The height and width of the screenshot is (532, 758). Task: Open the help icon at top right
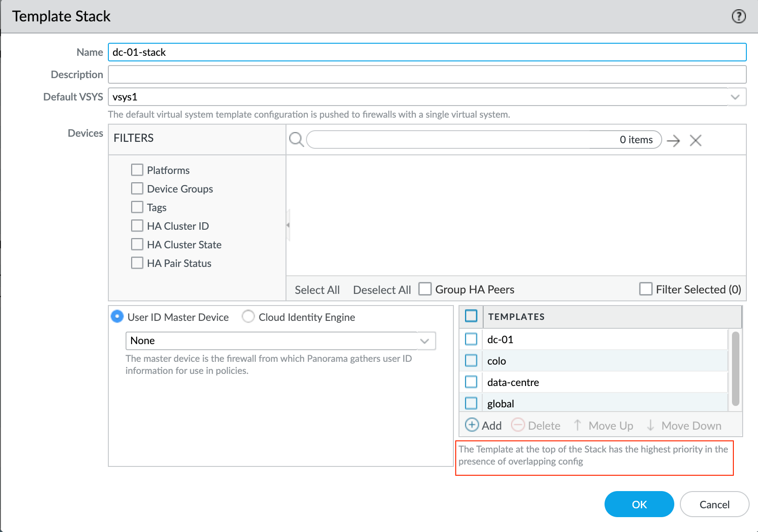[738, 16]
